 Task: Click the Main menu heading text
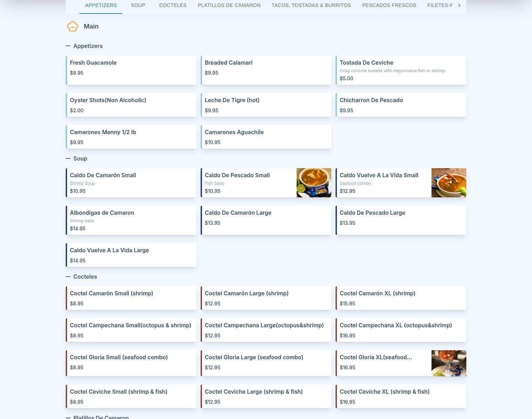(x=91, y=26)
